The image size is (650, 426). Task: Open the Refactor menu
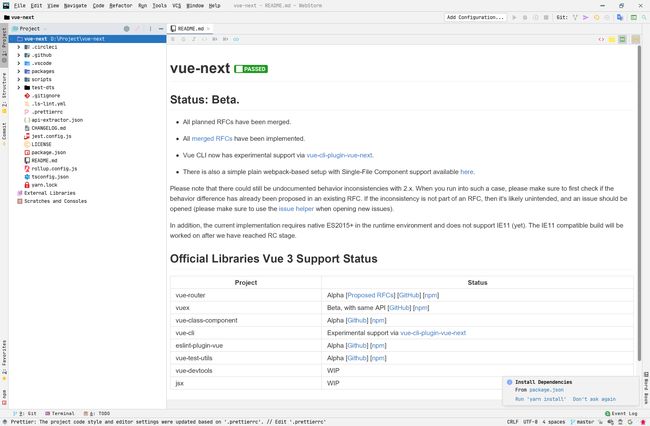pos(121,6)
